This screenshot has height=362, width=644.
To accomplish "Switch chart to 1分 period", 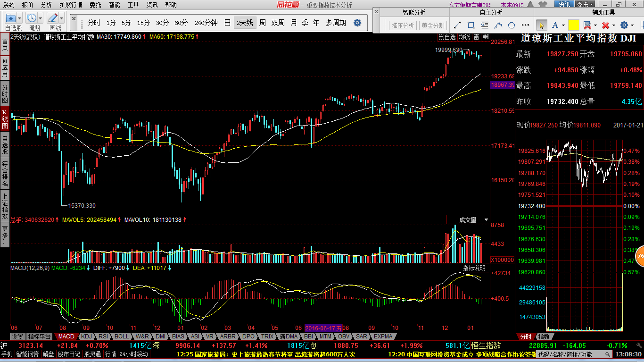I will (111, 23).
